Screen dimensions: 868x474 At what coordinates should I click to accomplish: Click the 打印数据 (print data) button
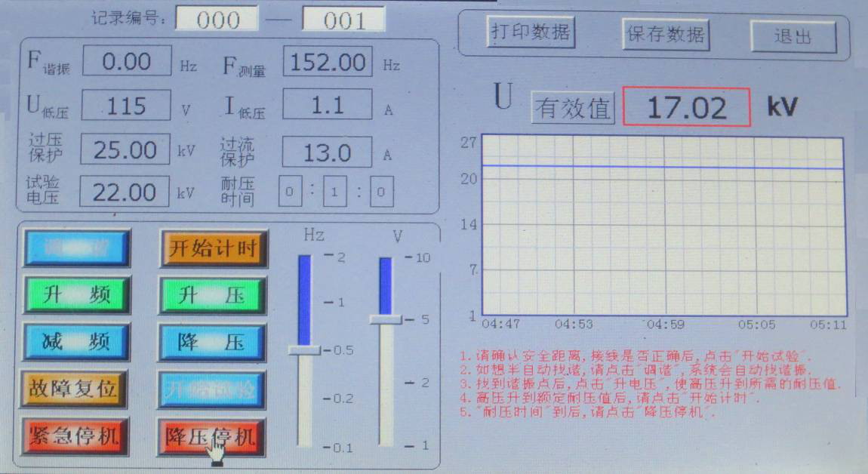click(530, 33)
